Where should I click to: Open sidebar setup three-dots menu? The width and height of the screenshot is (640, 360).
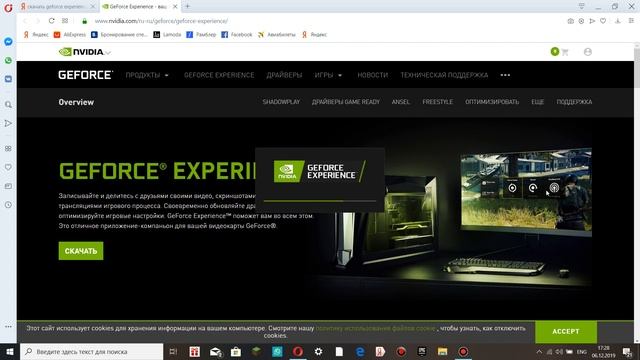8,327
